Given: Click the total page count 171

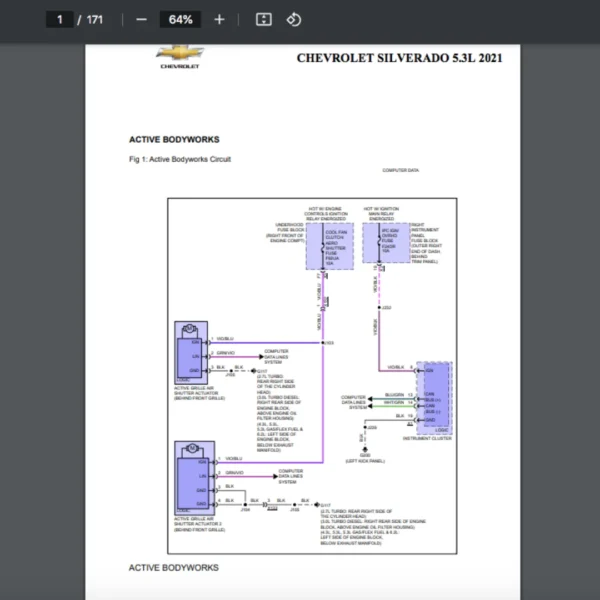Looking at the screenshot, I should (x=95, y=19).
